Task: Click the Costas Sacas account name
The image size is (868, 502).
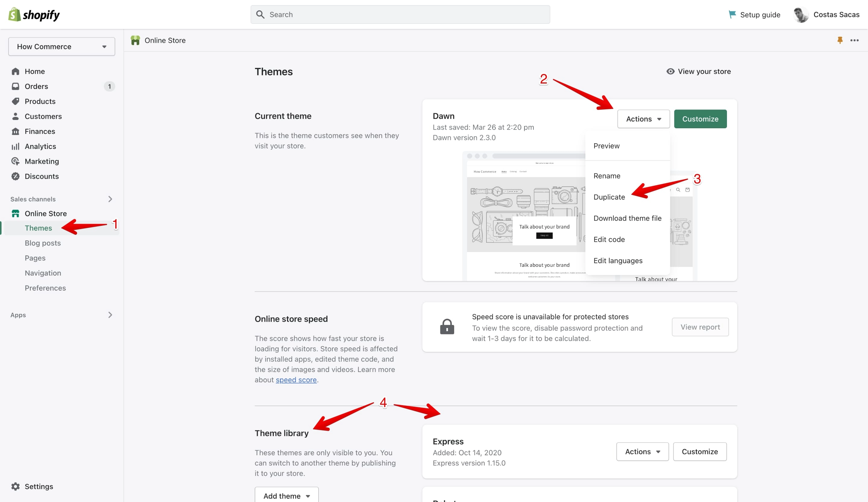Action: tap(836, 14)
